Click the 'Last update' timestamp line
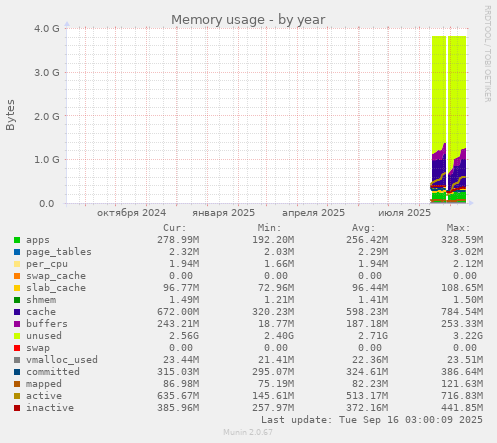 point(372,420)
